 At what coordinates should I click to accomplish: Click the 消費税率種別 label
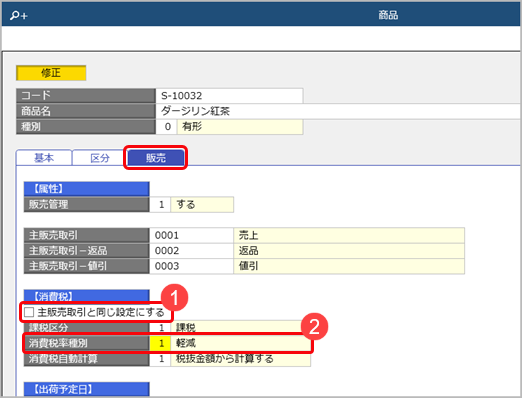[x=87, y=343]
